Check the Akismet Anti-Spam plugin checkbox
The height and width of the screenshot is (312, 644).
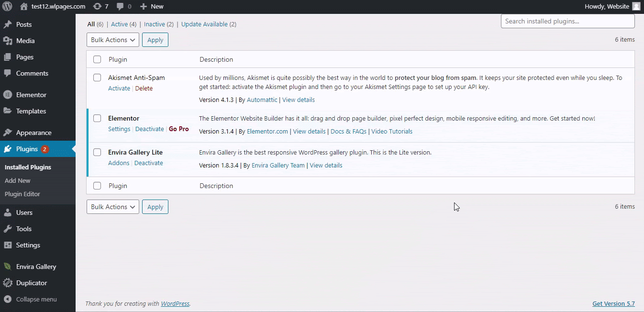[x=97, y=78]
